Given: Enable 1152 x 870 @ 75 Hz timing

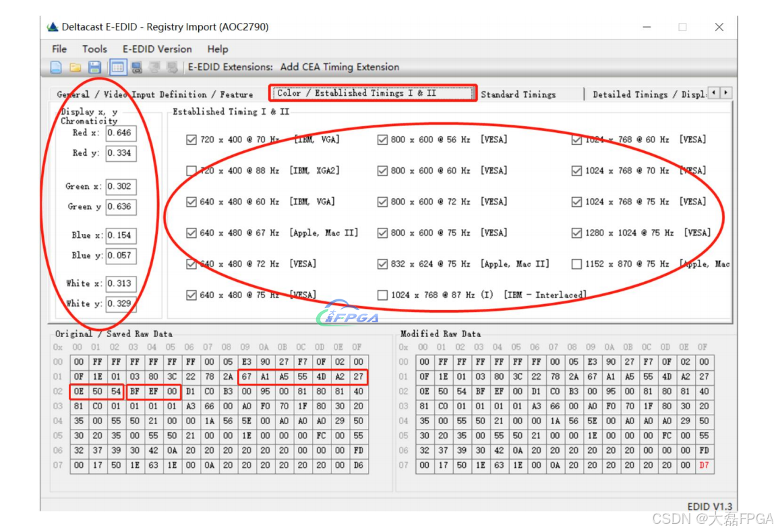Looking at the screenshot, I should (x=576, y=264).
